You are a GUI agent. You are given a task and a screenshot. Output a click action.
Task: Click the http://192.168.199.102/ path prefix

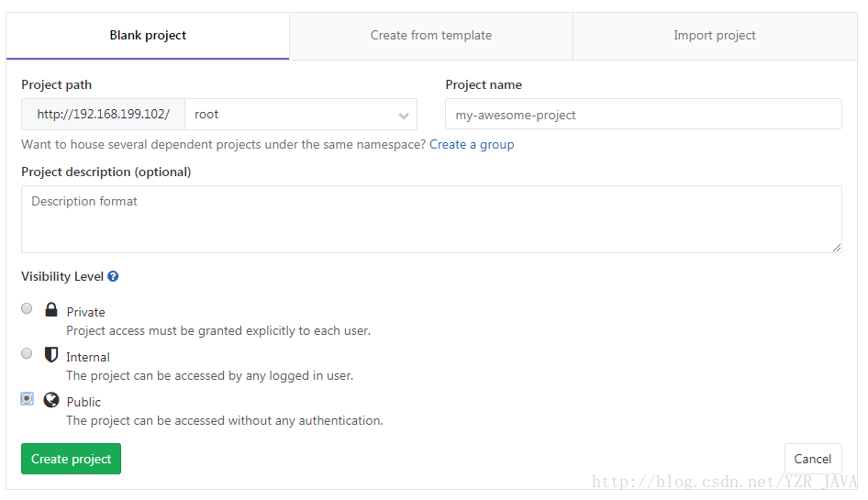104,115
